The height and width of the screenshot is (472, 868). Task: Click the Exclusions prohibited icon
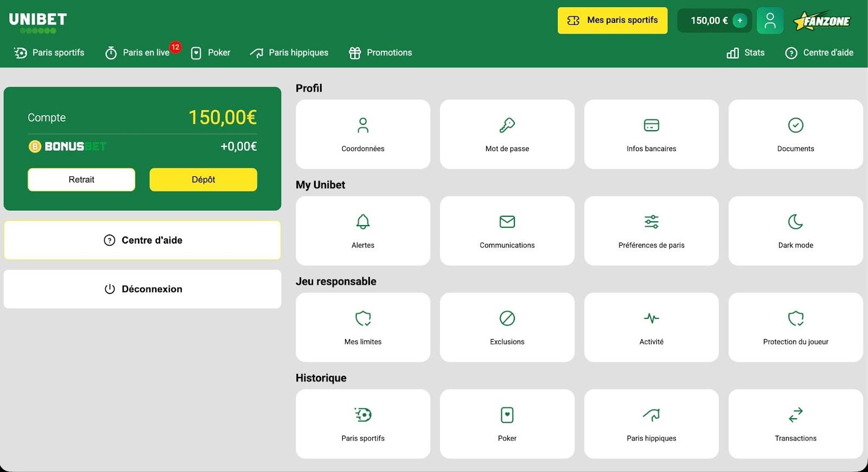pyautogui.click(x=507, y=318)
